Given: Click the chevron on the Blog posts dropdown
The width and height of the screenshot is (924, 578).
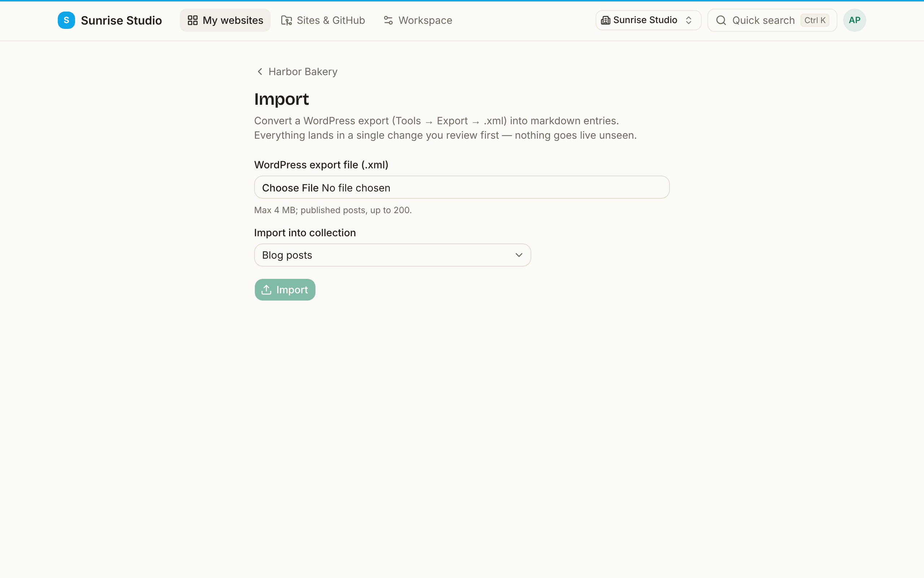Looking at the screenshot, I should point(519,255).
